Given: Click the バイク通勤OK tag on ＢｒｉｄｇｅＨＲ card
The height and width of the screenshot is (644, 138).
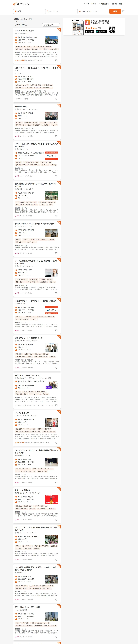Looking at the screenshot, I should pos(20,202).
